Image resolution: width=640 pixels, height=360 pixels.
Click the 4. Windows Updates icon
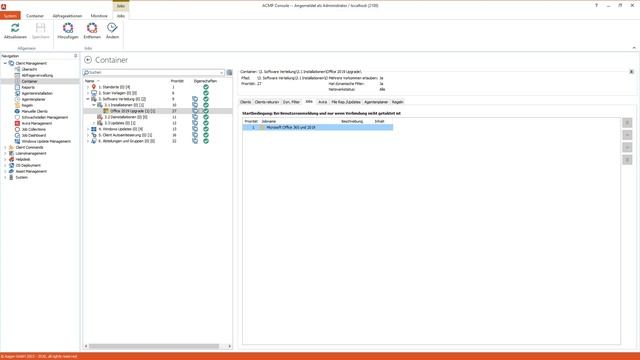tap(94, 129)
